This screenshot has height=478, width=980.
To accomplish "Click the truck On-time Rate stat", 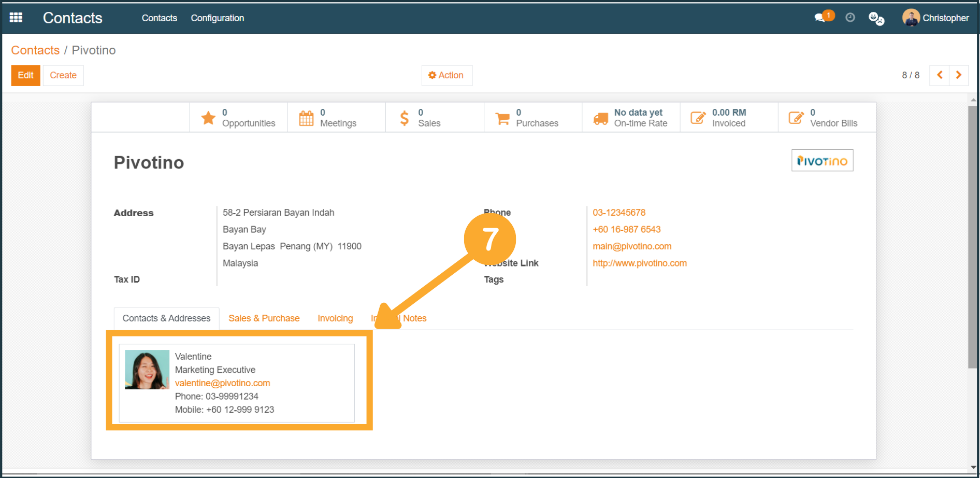I will pos(631,118).
